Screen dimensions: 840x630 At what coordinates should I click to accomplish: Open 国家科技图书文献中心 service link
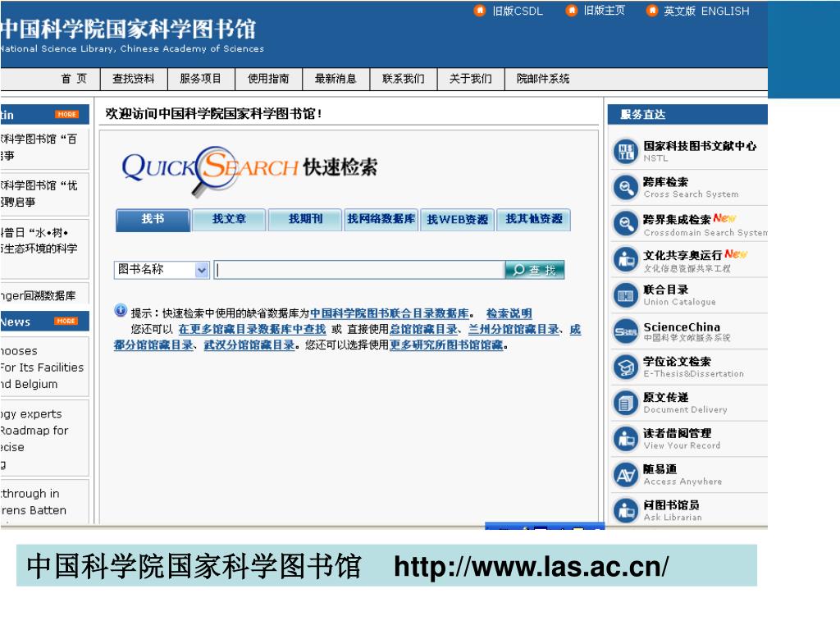tap(700, 146)
